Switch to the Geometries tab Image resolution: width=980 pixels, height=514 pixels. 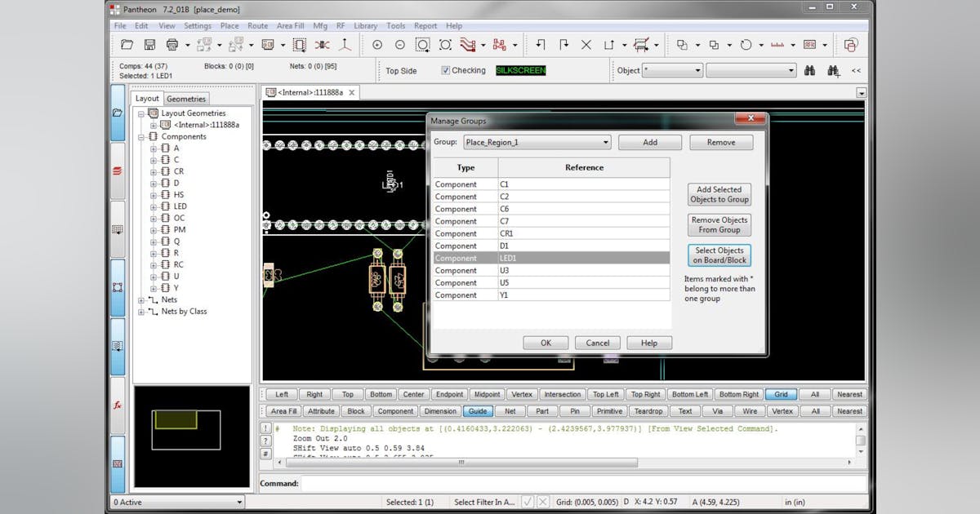185,98
